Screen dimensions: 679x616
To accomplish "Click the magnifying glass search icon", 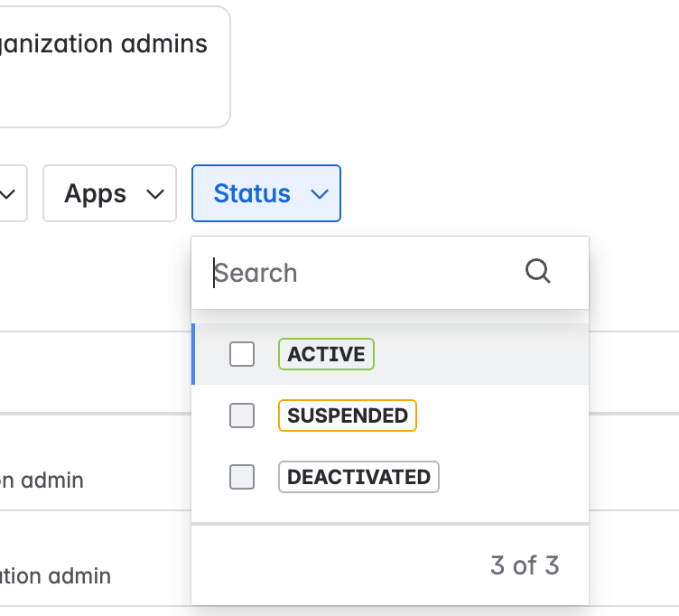I will (x=537, y=272).
